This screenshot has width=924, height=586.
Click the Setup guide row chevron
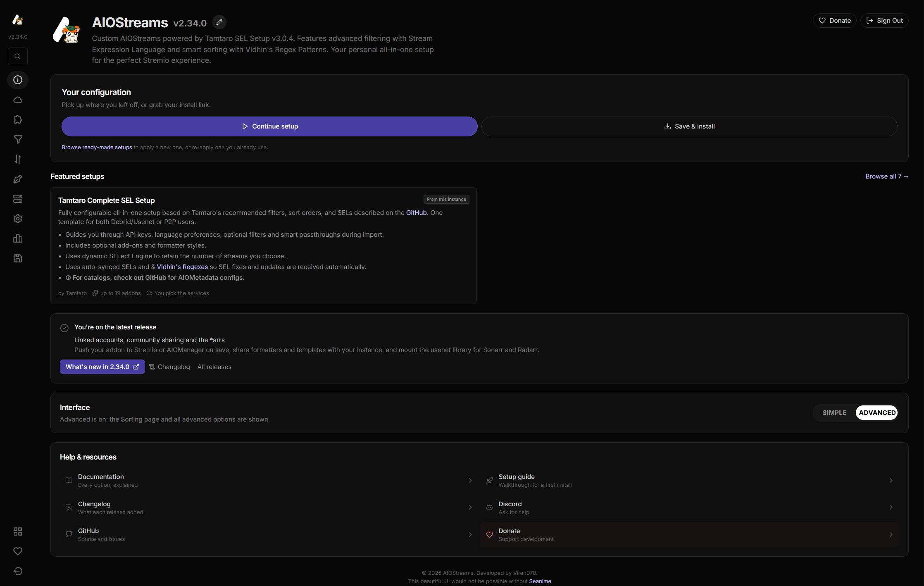(x=891, y=480)
